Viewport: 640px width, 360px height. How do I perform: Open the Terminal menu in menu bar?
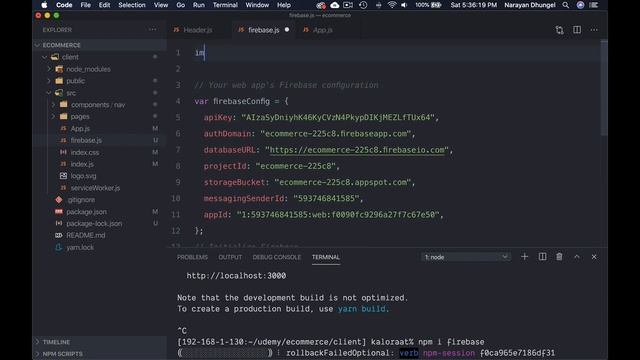tap(225, 5)
